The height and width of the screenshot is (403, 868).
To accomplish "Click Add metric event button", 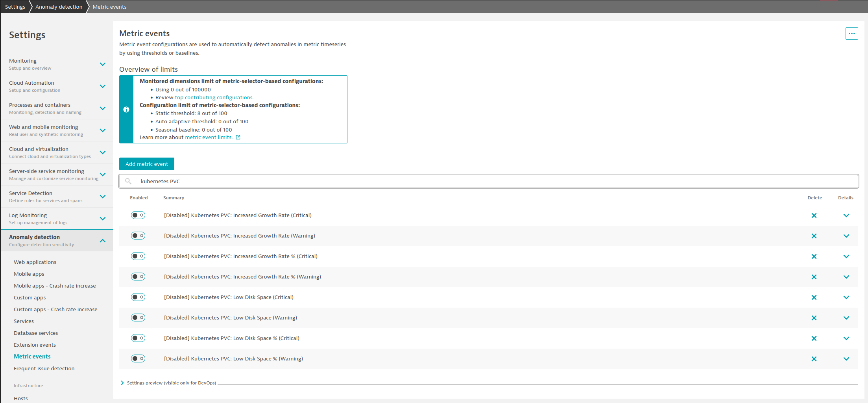I will click(147, 164).
